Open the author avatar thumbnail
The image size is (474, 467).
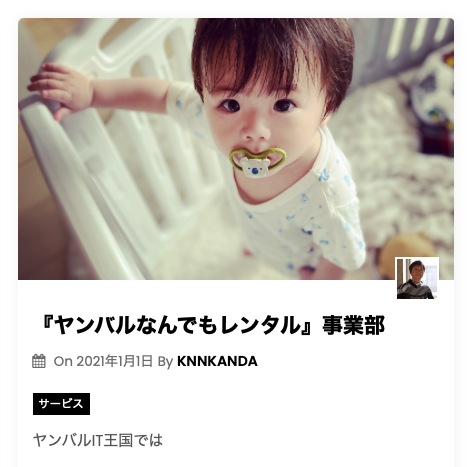(417, 278)
